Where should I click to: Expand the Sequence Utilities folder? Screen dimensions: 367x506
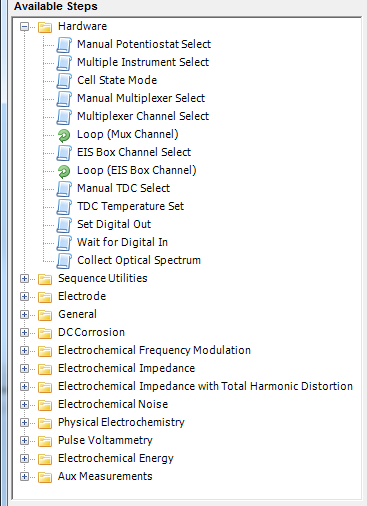[x=24, y=279]
